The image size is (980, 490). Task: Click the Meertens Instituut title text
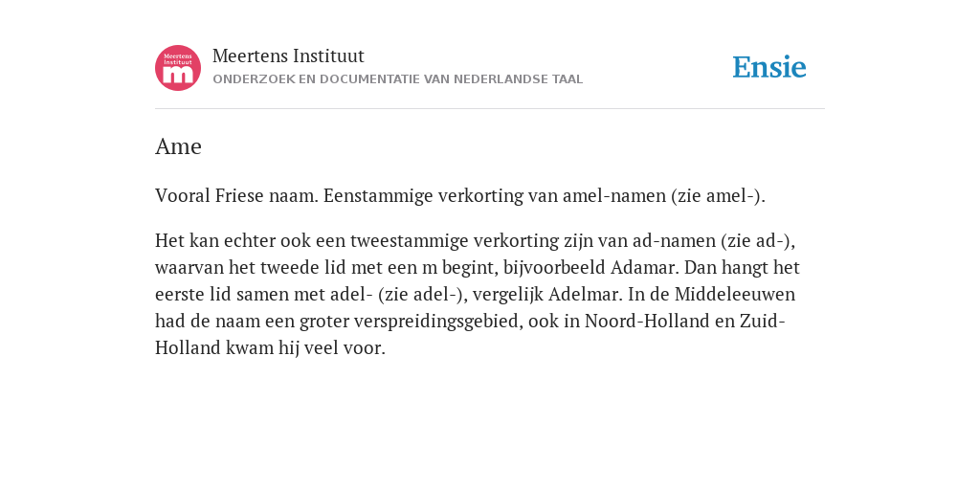click(x=288, y=56)
